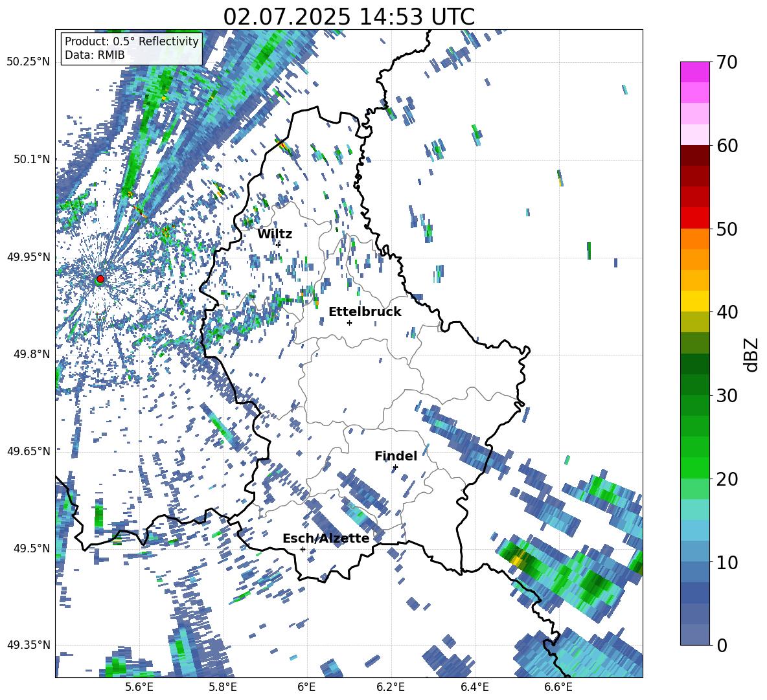Click the 6.6°E longitude tick label
The height and width of the screenshot is (700, 767).
click(558, 687)
